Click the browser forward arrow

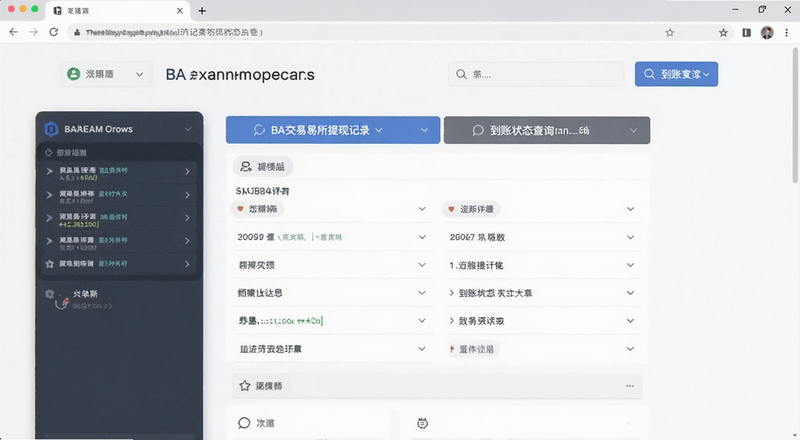point(34,32)
